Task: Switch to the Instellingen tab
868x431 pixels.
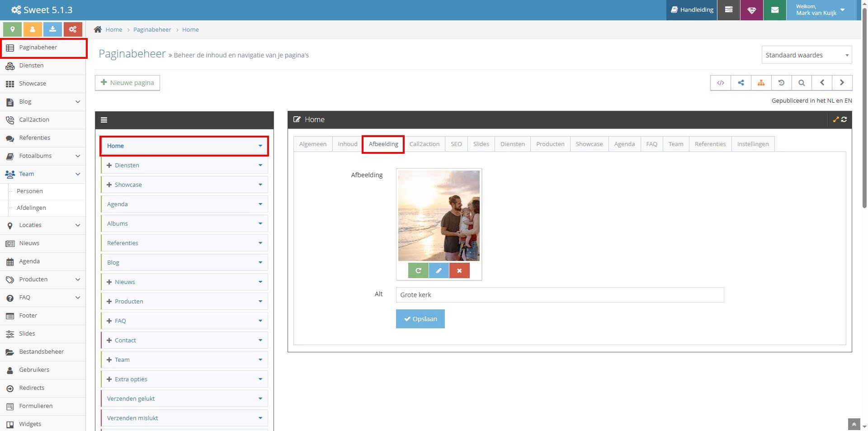Action: click(753, 144)
